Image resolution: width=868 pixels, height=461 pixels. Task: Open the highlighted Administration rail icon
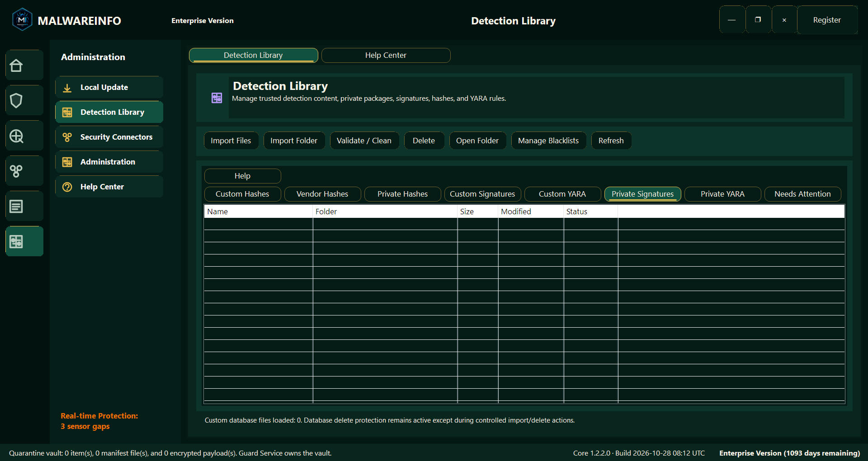(x=24, y=242)
